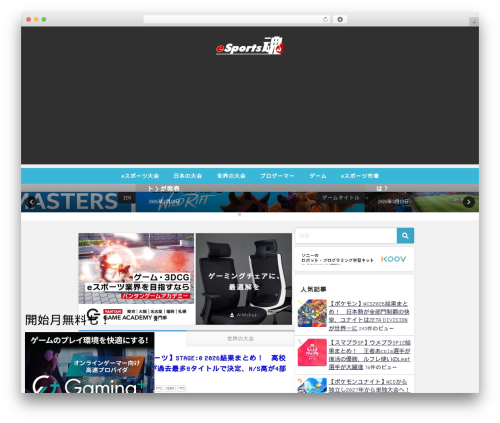
Task: Click the ポケモンユナイト article thumbnail
Action: pyautogui.click(x=312, y=385)
